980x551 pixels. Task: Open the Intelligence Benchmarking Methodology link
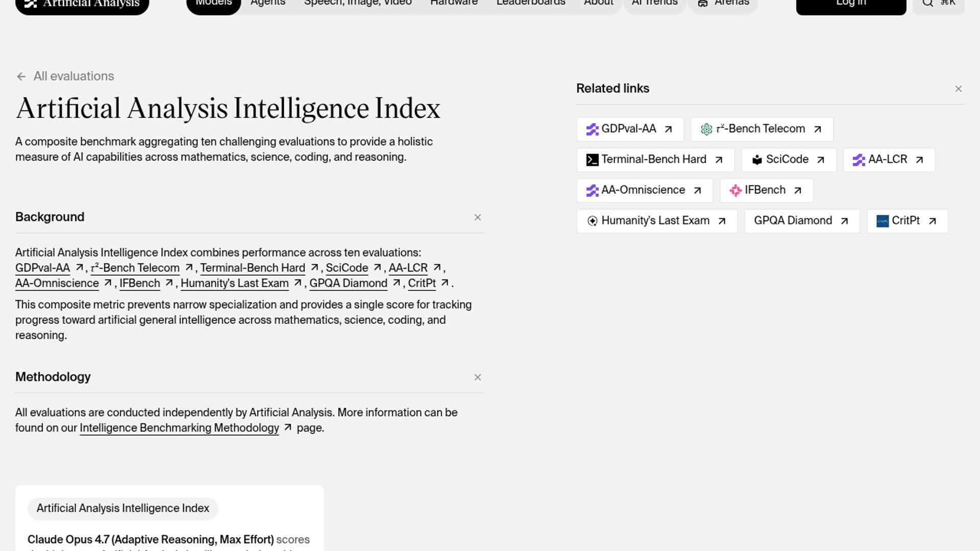(x=179, y=428)
